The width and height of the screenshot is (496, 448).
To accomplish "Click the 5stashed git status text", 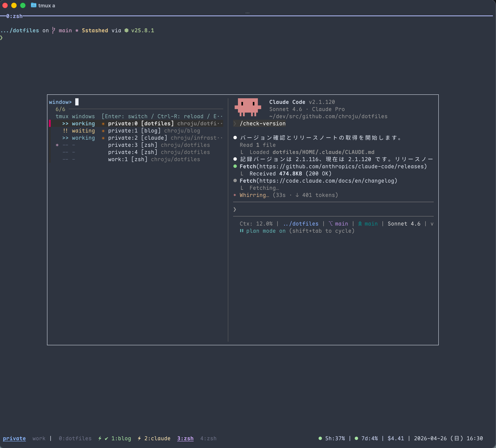I will click(95, 31).
